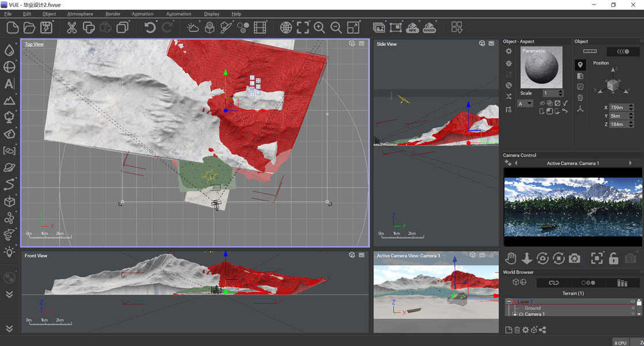Toggle Ground lock icon in World Browser
This screenshot has height=346, width=644.
coord(633,308)
